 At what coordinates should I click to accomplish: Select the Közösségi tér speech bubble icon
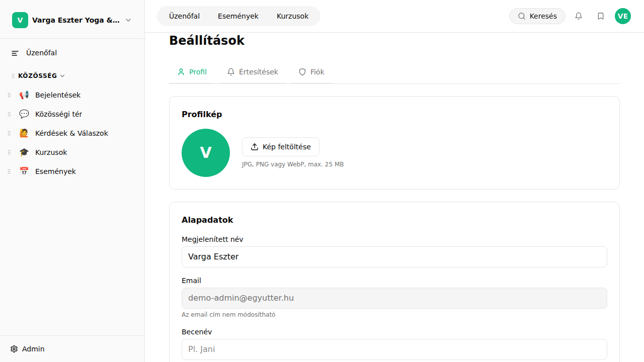coord(24,114)
